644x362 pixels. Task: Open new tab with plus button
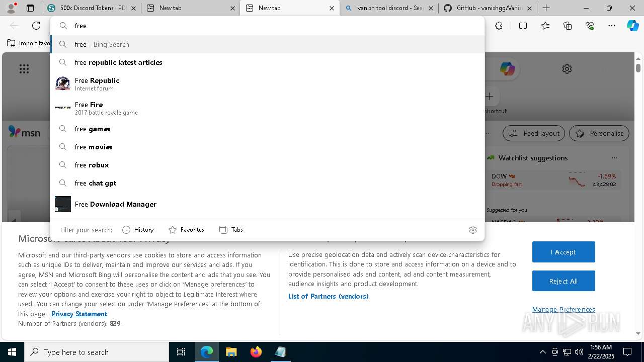tap(546, 8)
